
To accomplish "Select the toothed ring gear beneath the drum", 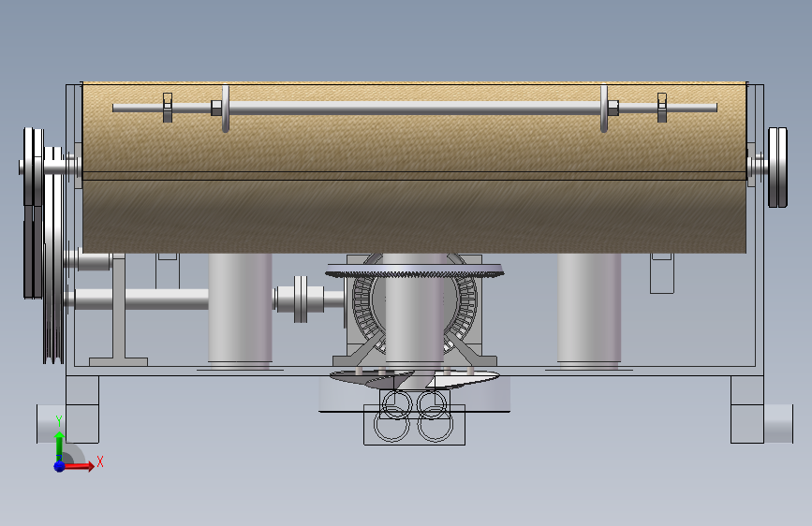I will click(414, 270).
